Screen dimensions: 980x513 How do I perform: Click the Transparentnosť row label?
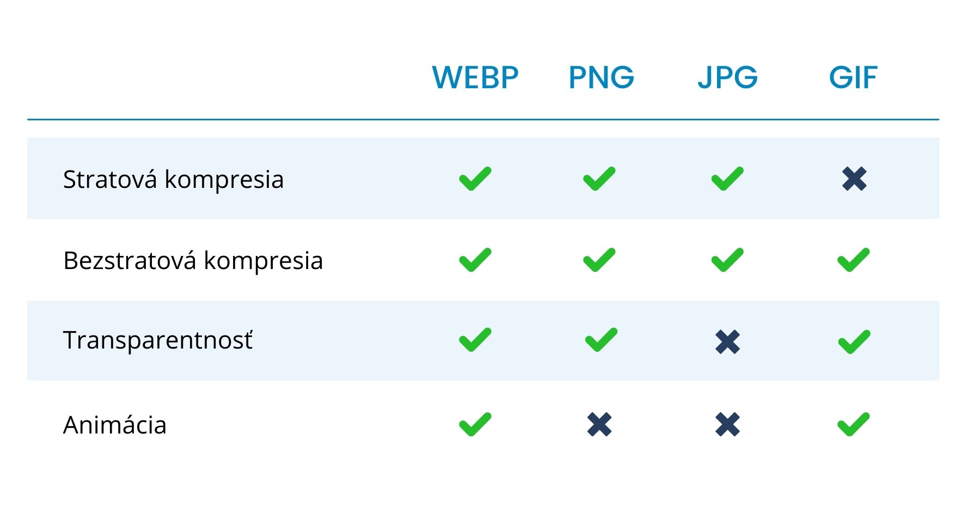[x=158, y=340]
